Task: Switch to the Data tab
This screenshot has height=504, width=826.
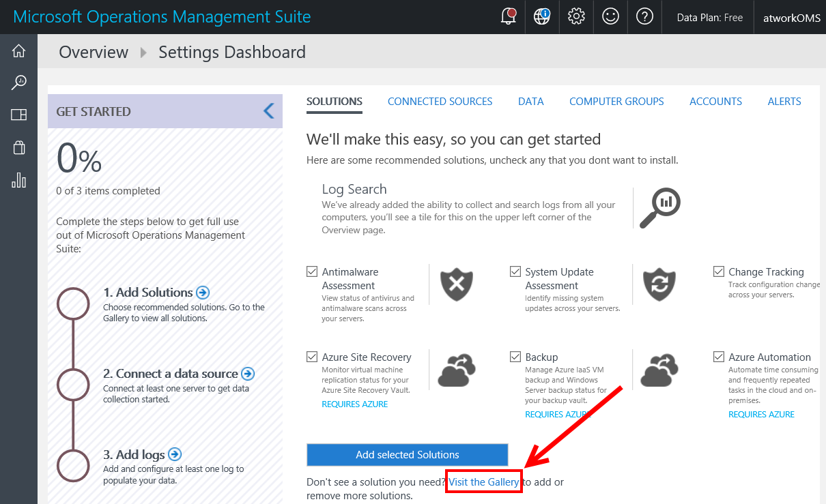Action: click(x=531, y=102)
